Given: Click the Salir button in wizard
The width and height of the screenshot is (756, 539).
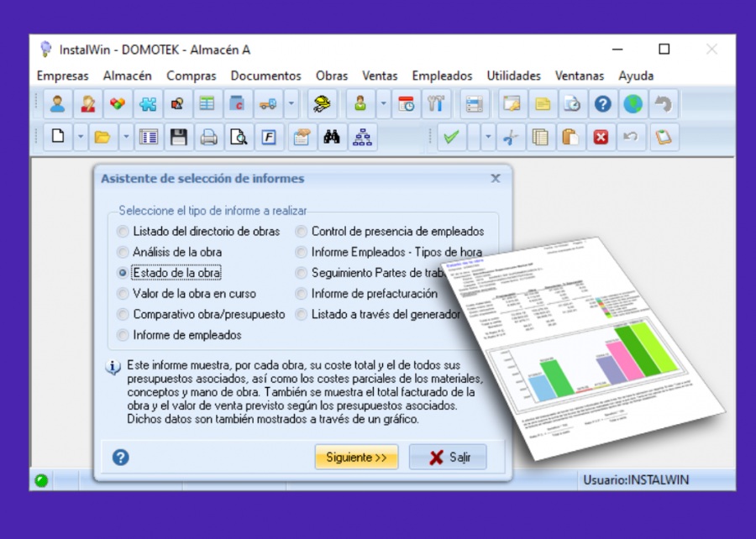Looking at the screenshot, I should [x=448, y=457].
